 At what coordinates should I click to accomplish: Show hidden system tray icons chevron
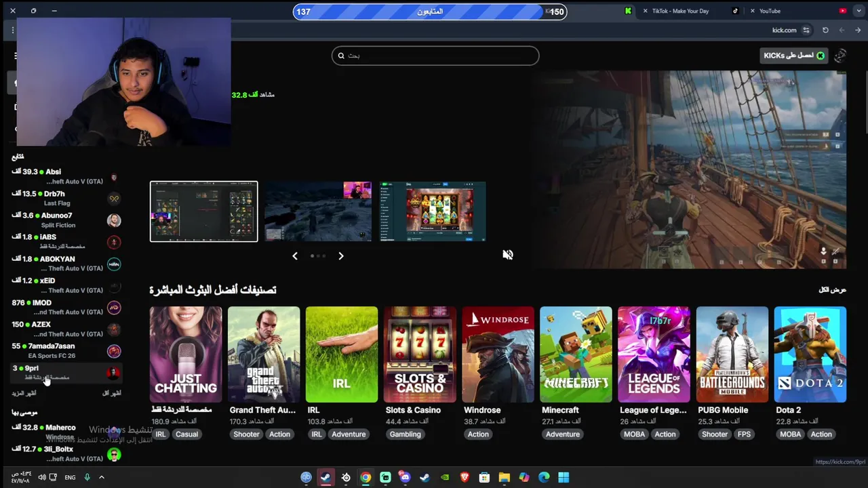102,477
